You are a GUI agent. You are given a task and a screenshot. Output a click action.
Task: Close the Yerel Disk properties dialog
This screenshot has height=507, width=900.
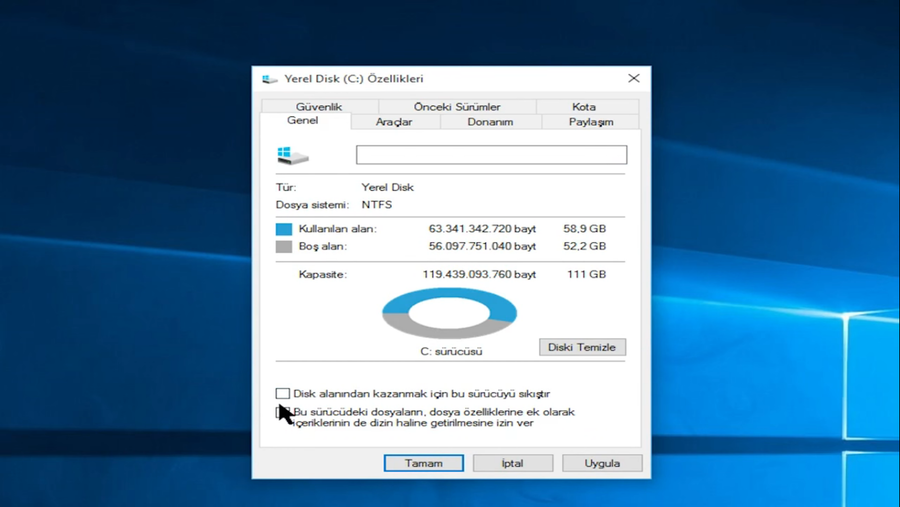(x=634, y=78)
